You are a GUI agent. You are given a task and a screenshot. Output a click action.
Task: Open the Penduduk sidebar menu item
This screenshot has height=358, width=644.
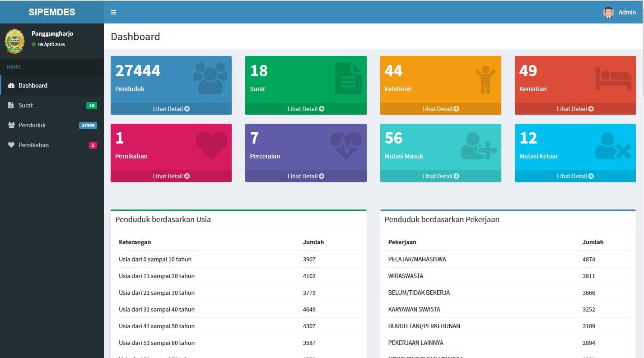coord(52,125)
